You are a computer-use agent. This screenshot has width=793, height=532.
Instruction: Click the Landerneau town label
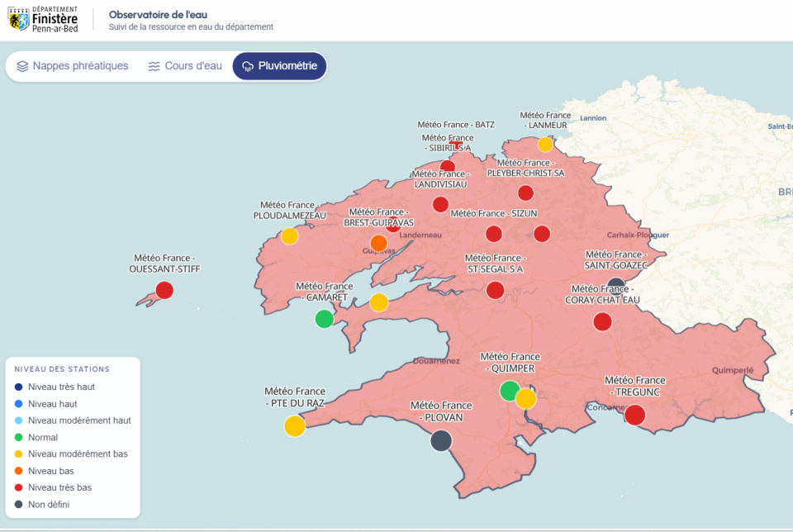click(x=420, y=235)
